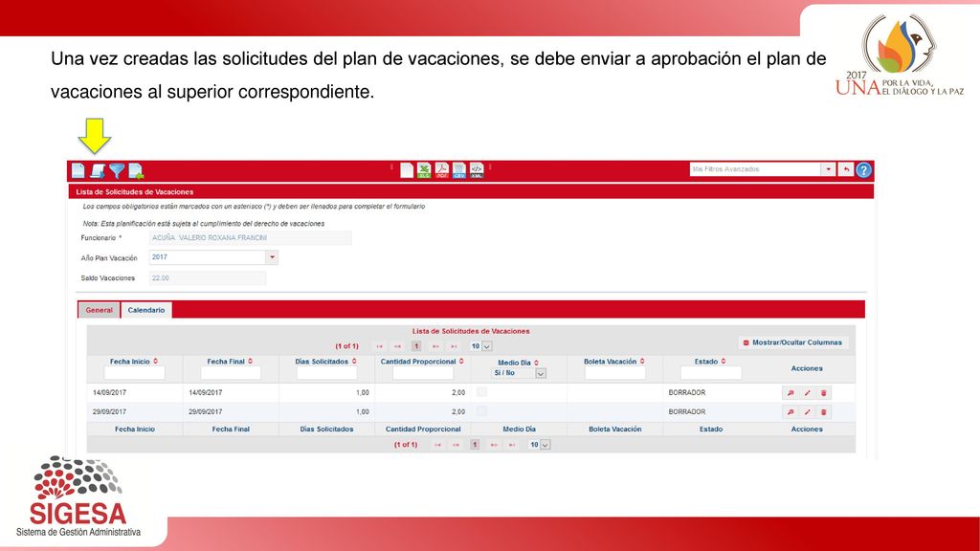Open the Medio Día Si/No filter dropdown
This screenshot has height=551, width=980.
(541, 373)
